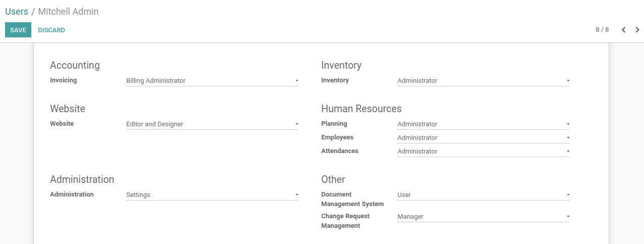Click the Save button
Screen dimensions: 644x244
click(18, 30)
